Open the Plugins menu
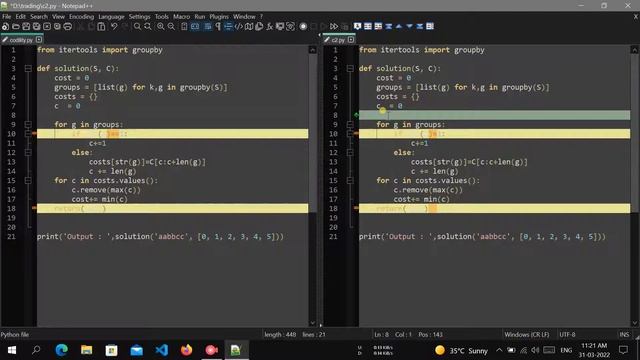The height and width of the screenshot is (360, 640). pos(219,17)
